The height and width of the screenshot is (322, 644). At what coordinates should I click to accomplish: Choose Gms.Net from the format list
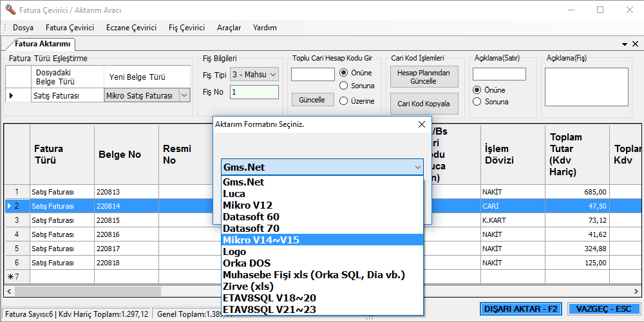(x=322, y=182)
